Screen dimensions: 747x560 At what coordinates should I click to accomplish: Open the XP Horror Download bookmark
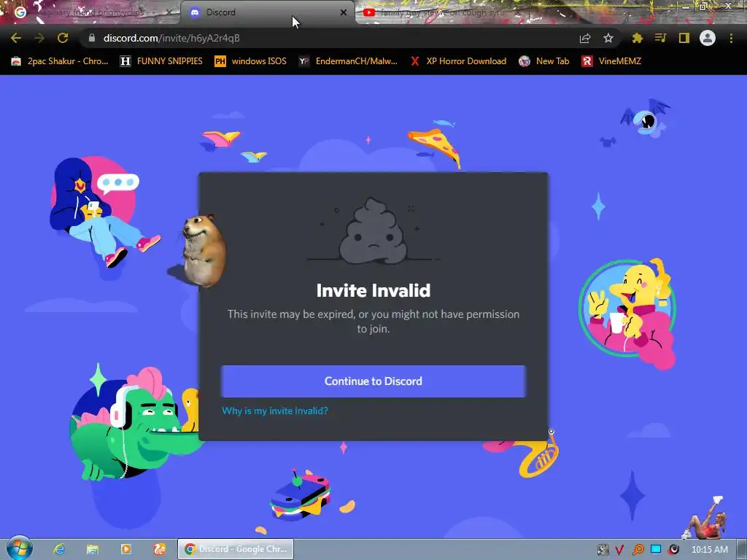tap(458, 61)
